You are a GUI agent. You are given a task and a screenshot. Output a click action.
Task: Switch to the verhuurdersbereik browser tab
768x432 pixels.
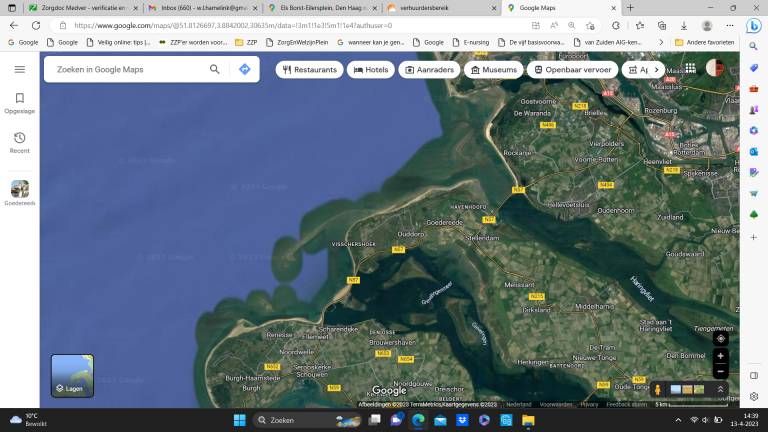click(438, 8)
